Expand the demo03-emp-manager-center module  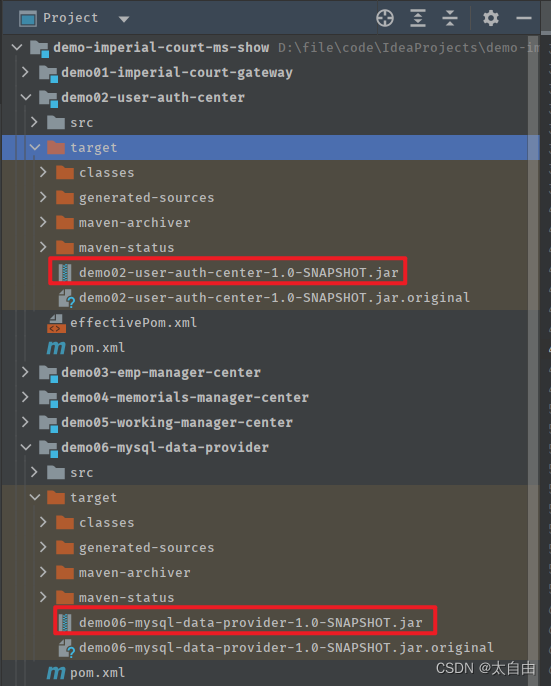pyautogui.click(x=25, y=372)
